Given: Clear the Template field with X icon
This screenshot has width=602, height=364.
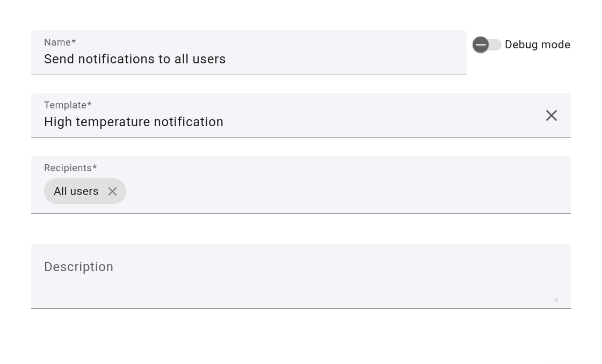Looking at the screenshot, I should coord(551,115).
